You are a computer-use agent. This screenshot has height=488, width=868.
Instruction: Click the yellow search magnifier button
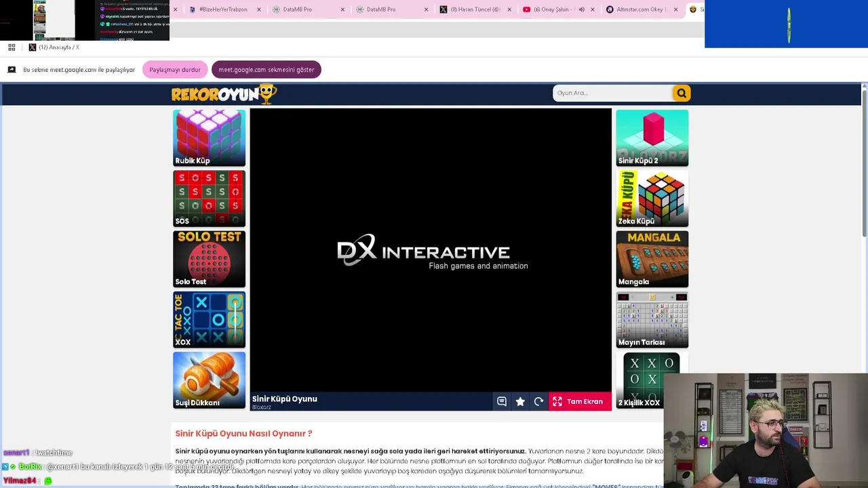(x=681, y=93)
